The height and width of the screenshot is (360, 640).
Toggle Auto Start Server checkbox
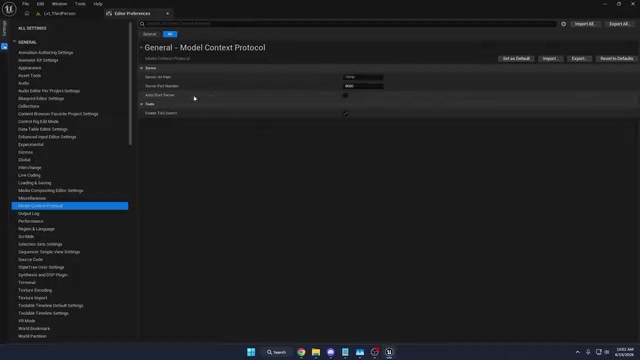click(x=345, y=95)
